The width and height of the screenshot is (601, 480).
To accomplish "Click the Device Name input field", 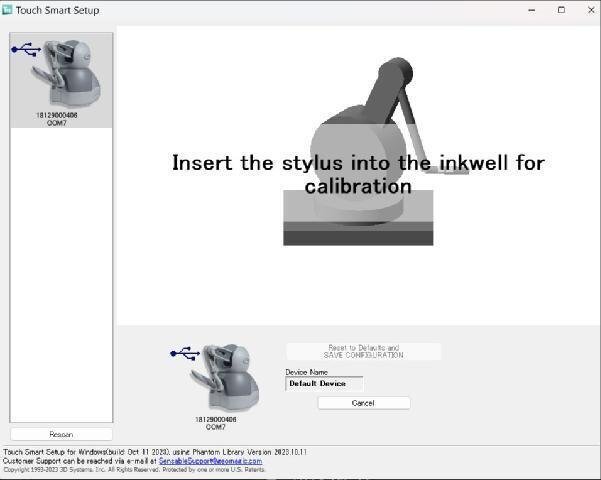I will tap(324, 384).
